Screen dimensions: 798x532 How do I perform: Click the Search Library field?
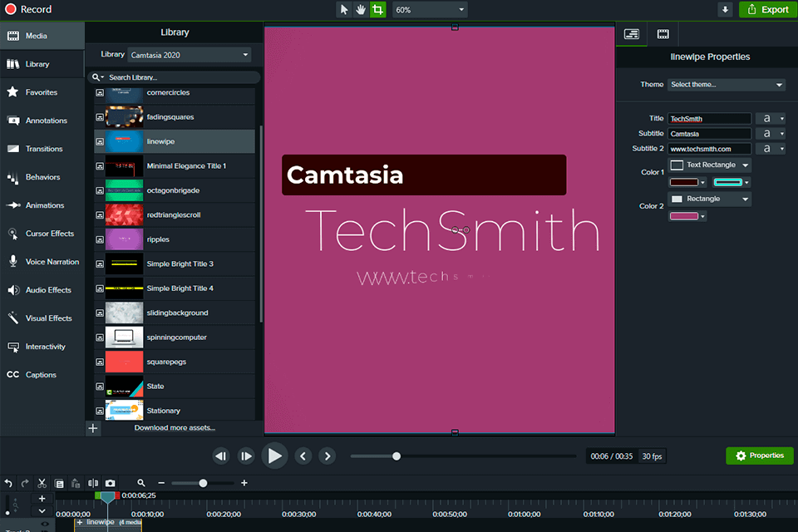click(x=174, y=77)
